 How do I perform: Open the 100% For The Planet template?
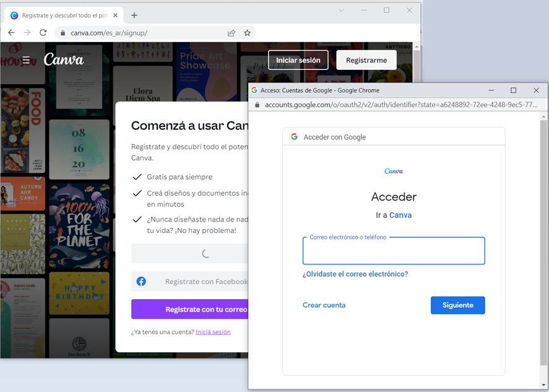(x=79, y=226)
